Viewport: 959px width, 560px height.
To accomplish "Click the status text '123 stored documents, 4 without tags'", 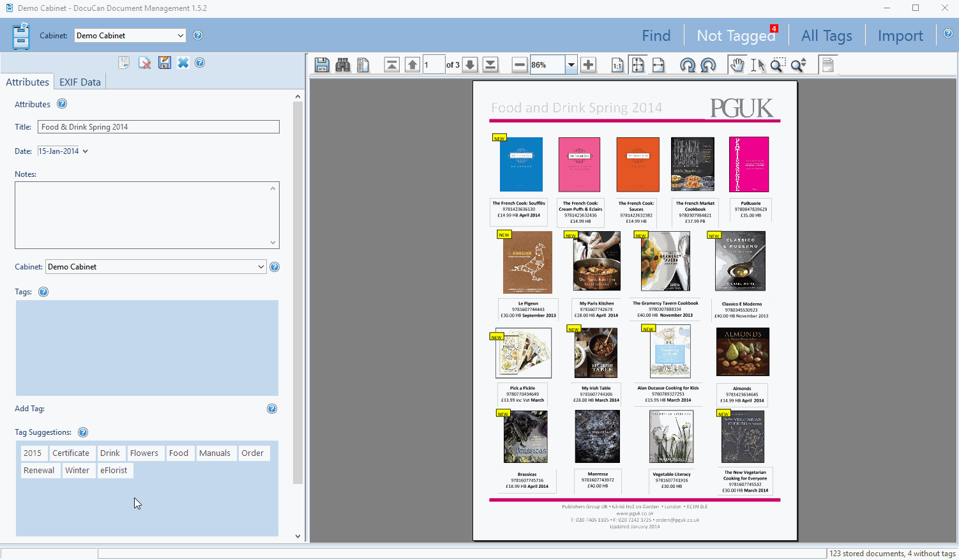I will click(x=893, y=554).
